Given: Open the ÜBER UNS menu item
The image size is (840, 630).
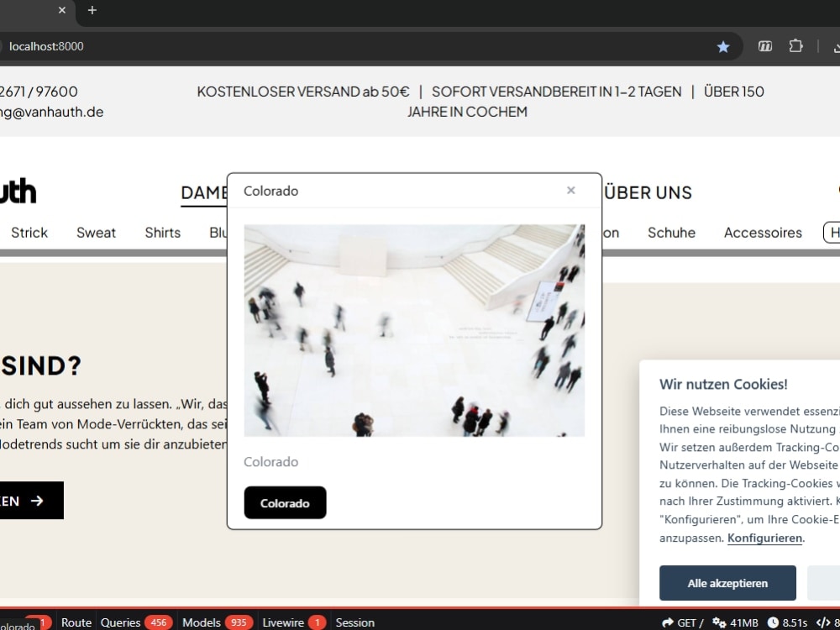Looking at the screenshot, I should pyautogui.click(x=647, y=192).
